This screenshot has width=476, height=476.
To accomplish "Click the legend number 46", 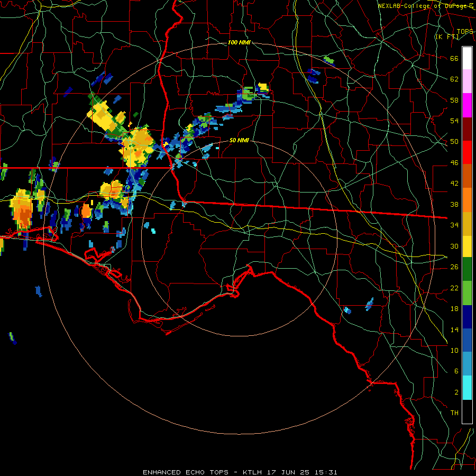I will tap(454, 163).
